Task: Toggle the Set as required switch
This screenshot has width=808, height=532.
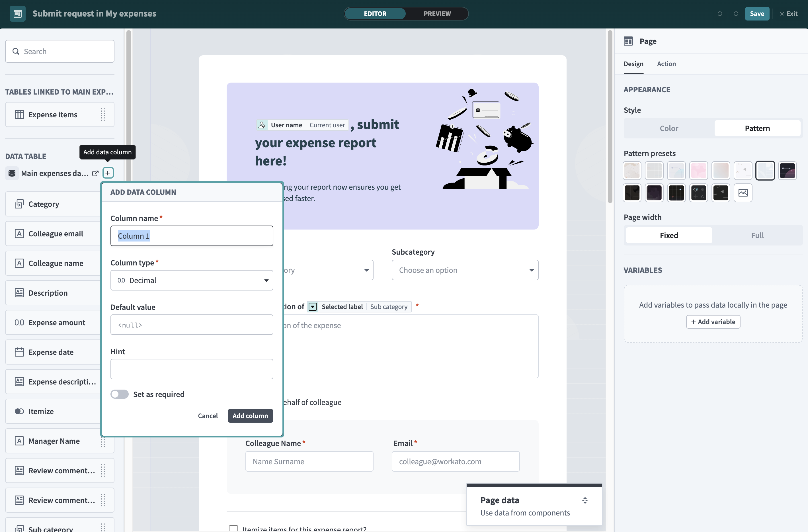Action: click(120, 394)
